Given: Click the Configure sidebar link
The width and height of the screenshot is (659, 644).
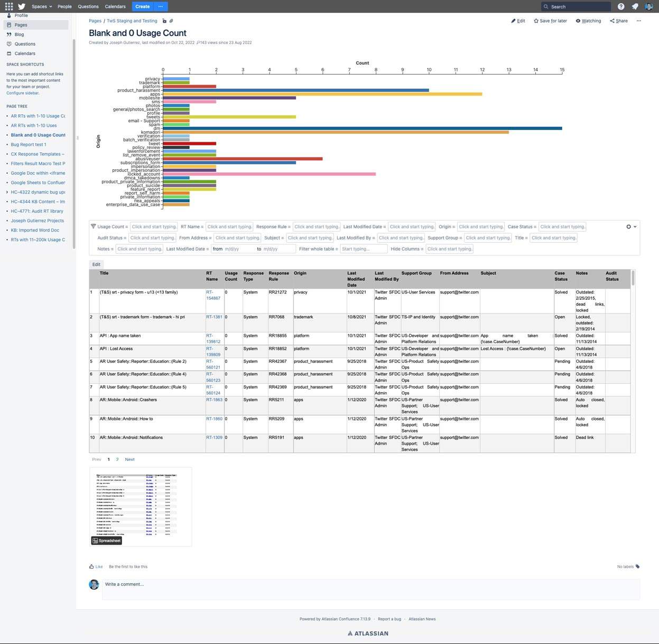Looking at the screenshot, I should point(23,93).
